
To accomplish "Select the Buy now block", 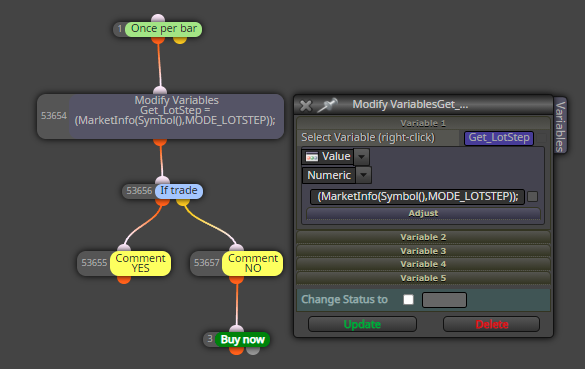I will tap(242, 340).
